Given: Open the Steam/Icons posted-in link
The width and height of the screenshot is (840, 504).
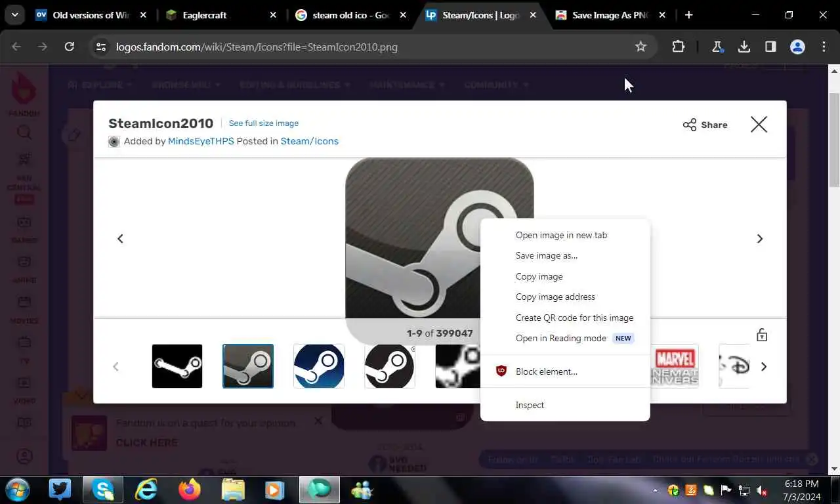Looking at the screenshot, I should pyautogui.click(x=310, y=141).
